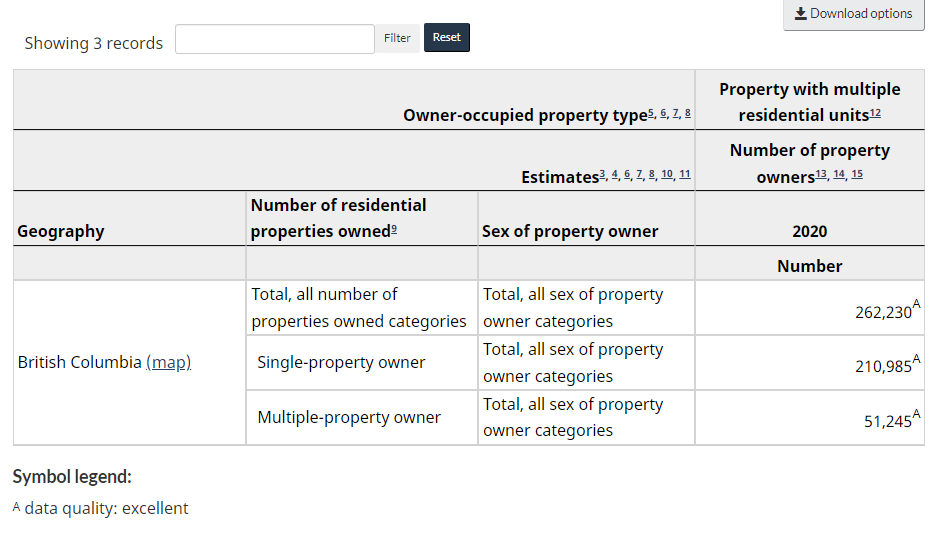Open the Download options menu
The height and width of the screenshot is (538, 939).
point(853,14)
